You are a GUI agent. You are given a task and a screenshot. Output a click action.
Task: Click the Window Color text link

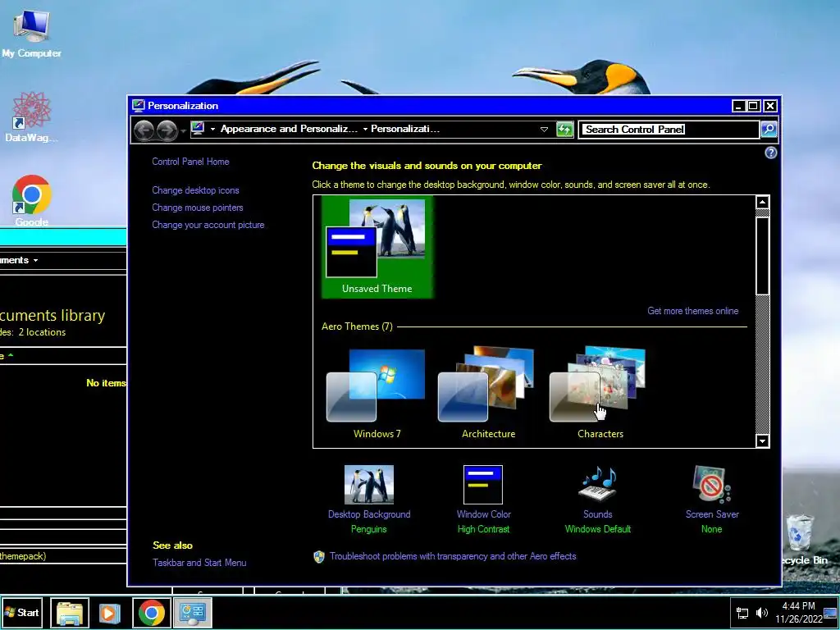[x=483, y=514]
